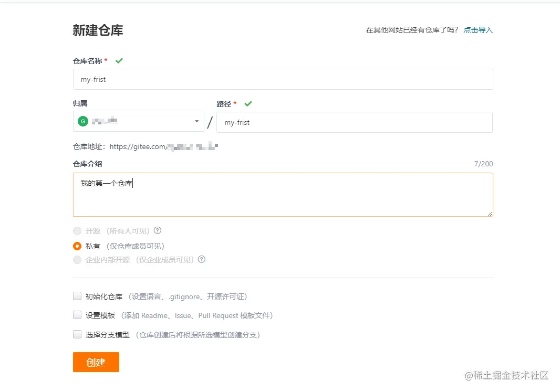Screen dimensions: 560x392
Task: Click the green checkmark beside 仓库名称
Action: coord(119,61)
